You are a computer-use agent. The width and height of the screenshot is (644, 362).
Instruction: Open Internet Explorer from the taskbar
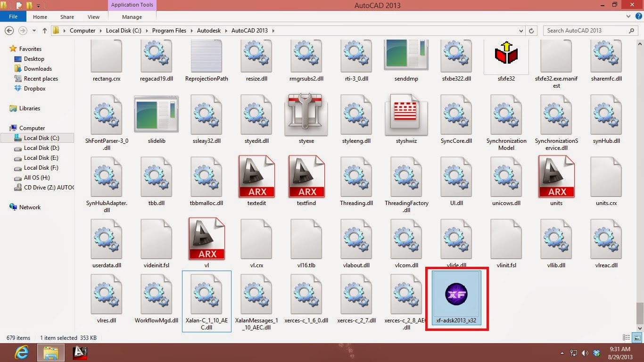coord(22,352)
